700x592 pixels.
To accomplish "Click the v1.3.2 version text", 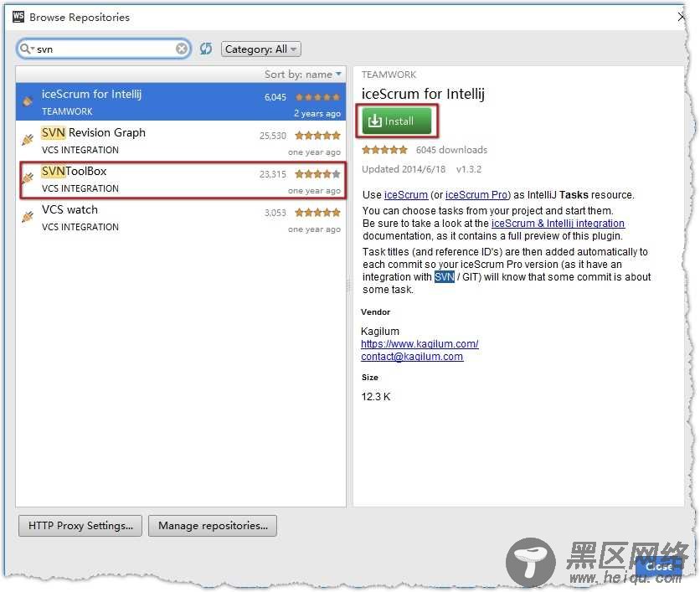I will click(x=469, y=169).
